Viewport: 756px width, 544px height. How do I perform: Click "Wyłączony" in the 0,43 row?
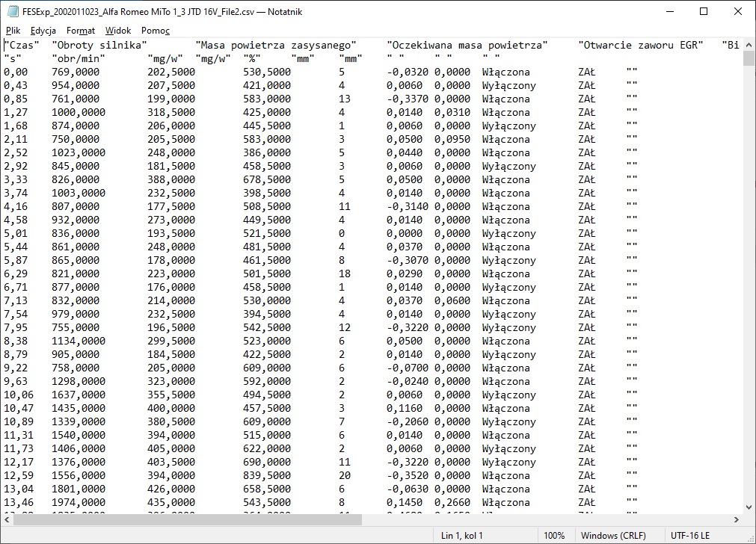point(509,86)
